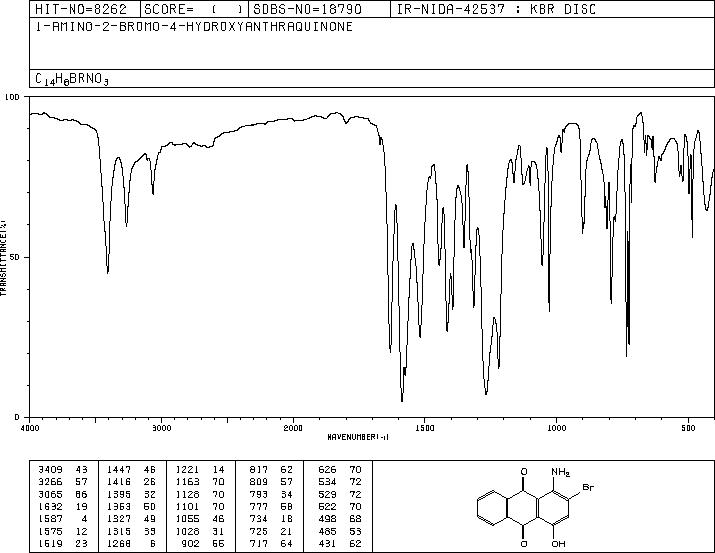
Task: Select the 1395 peak entry in the table
Action: pos(131,494)
